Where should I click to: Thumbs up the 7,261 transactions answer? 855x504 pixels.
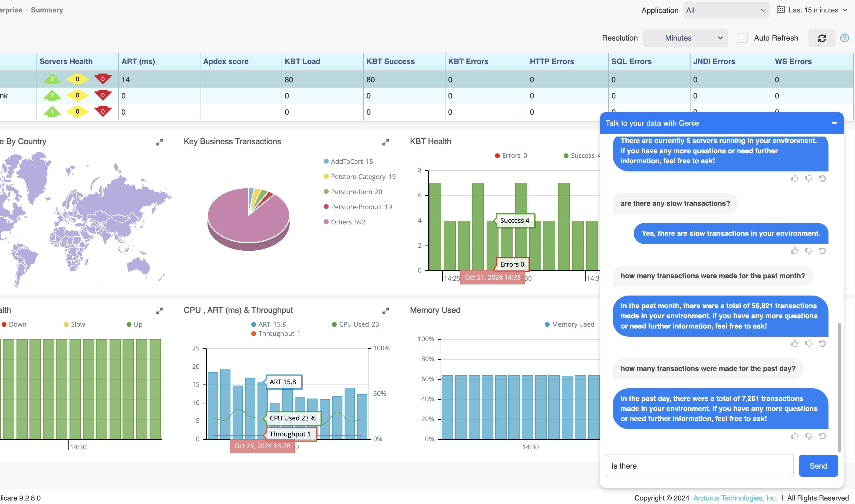[794, 436]
